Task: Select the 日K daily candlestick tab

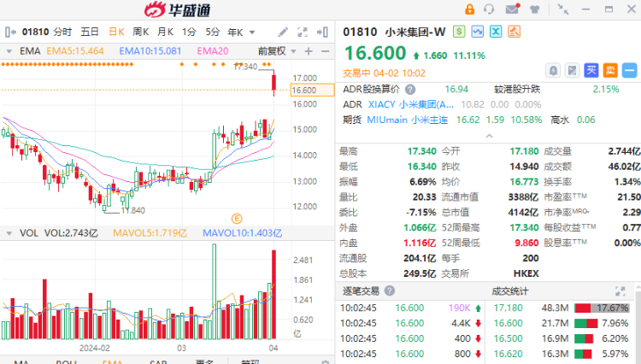Action: pos(116,32)
